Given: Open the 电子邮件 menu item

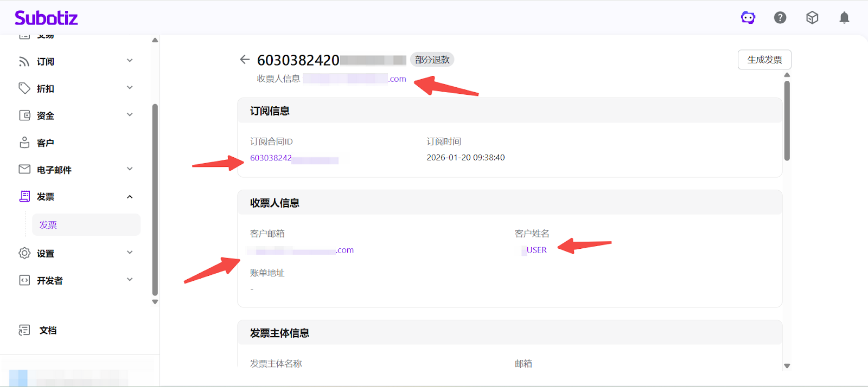Looking at the screenshot, I should [x=54, y=170].
